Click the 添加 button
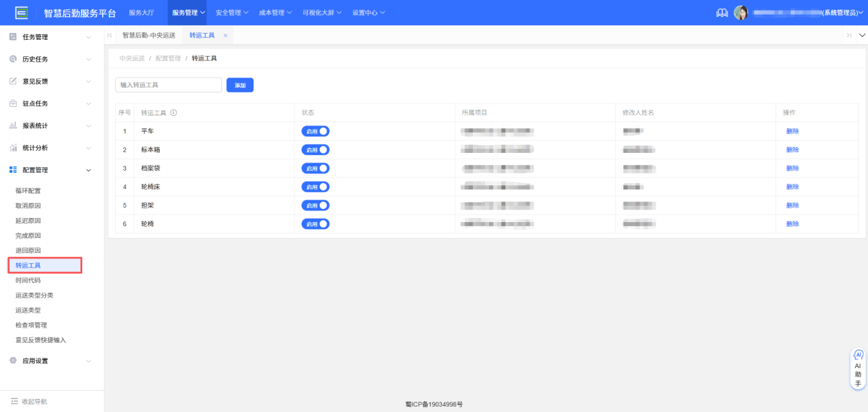The image size is (868, 412). [240, 85]
